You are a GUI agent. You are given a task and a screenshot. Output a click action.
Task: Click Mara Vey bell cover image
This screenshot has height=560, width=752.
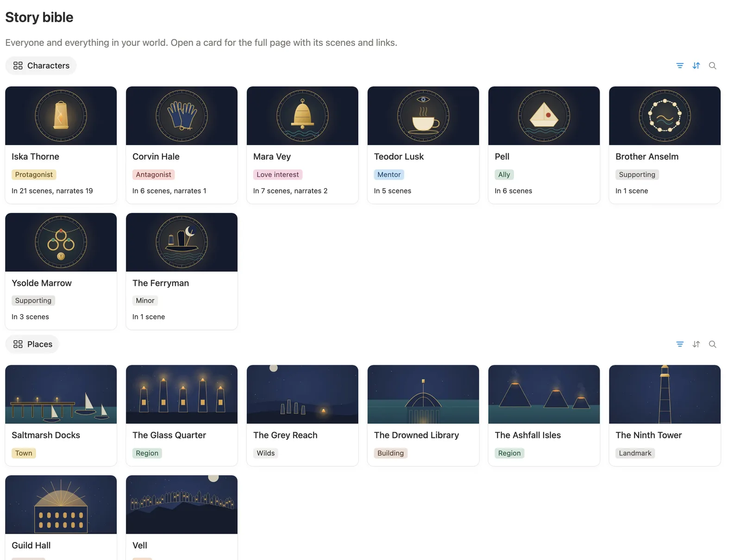302,116
